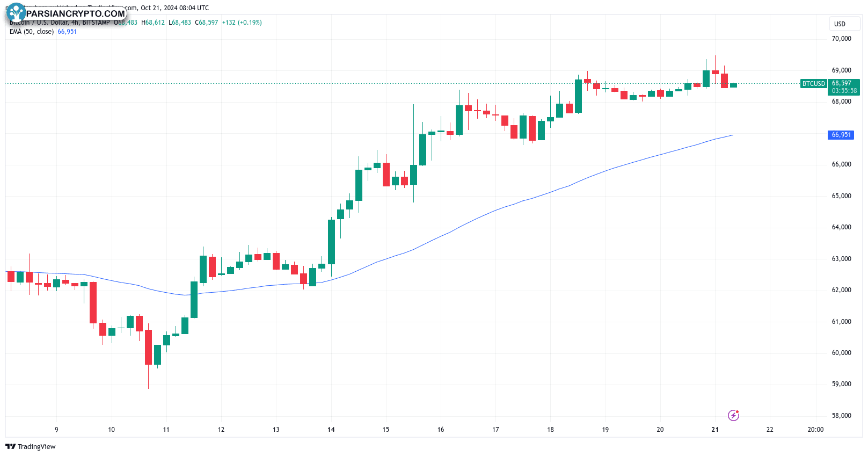Click date label 12 on time axis

(x=221, y=430)
